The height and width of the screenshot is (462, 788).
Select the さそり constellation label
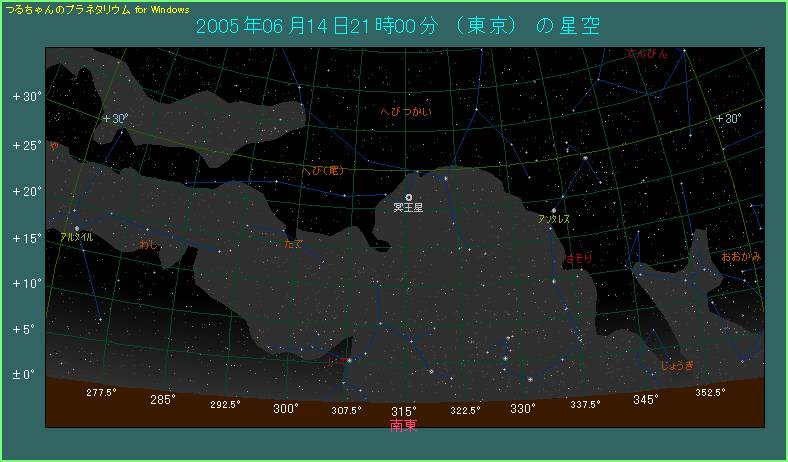[578, 258]
